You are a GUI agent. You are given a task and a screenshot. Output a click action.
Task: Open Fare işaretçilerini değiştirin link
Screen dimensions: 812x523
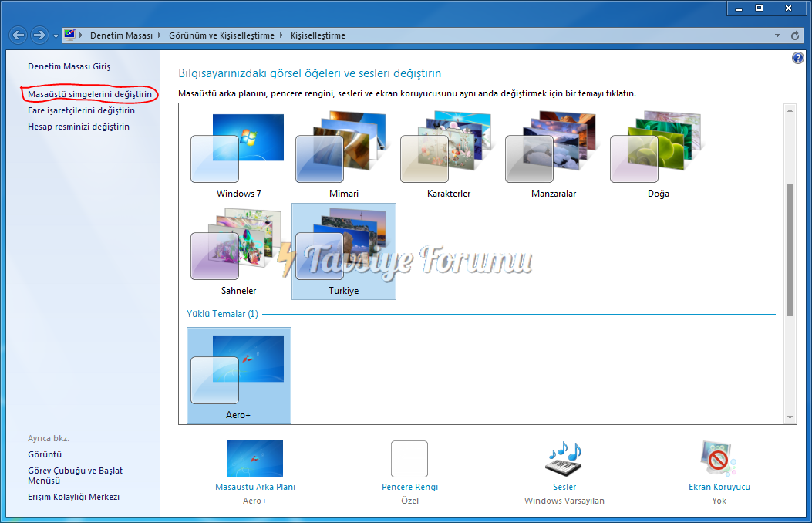click(x=81, y=110)
